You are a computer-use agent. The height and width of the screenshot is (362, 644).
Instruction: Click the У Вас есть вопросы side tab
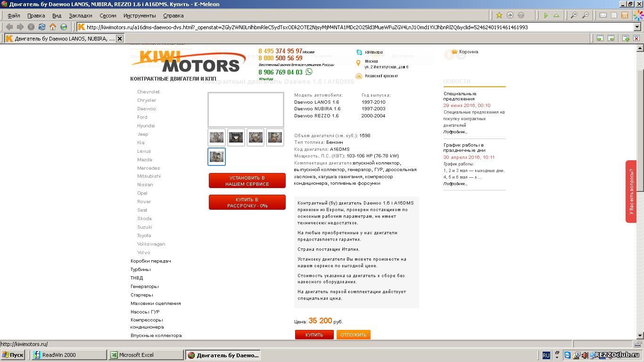point(631,191)
